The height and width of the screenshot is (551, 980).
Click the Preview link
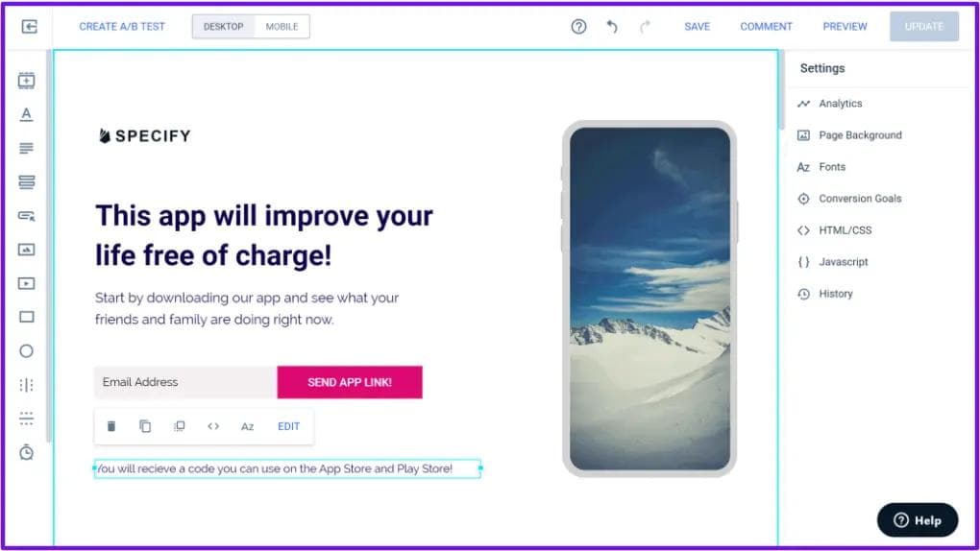tap(845, 26)
